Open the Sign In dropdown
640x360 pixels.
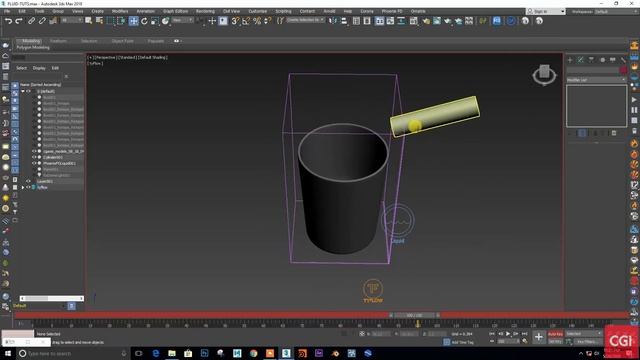pos(545,11)
